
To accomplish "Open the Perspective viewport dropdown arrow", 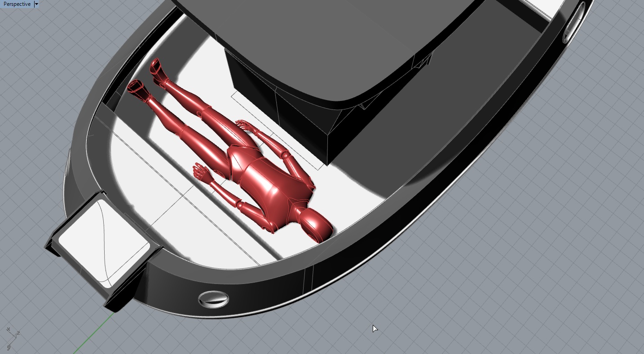I will tap(36, 4).
